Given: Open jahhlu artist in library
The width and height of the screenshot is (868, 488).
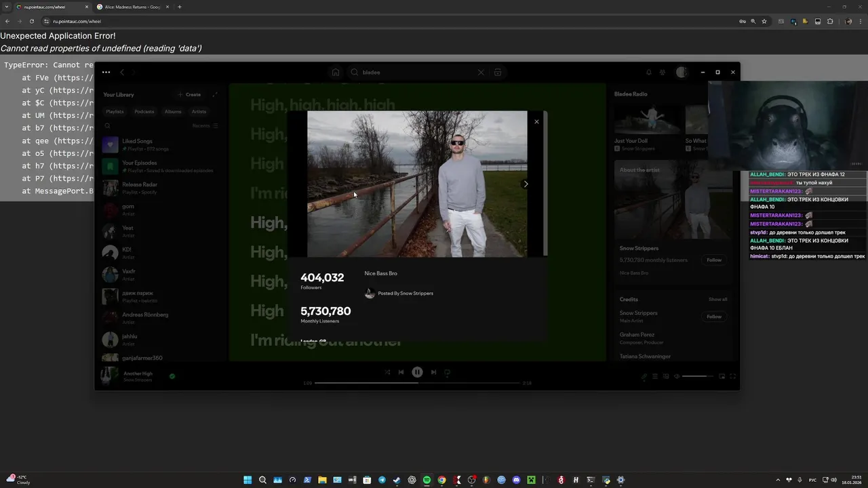Looking at the screenshot, I should tap(161, 340).
